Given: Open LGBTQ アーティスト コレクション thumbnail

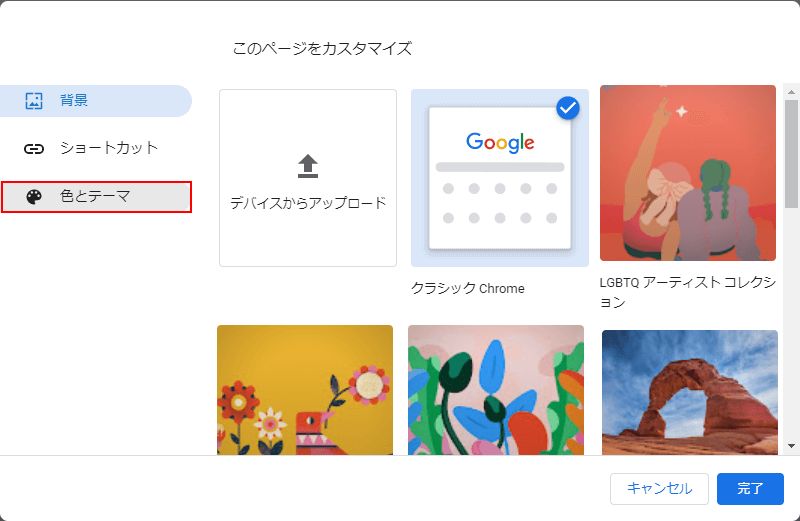Looking at the screenshot, I should pos(688,173).
